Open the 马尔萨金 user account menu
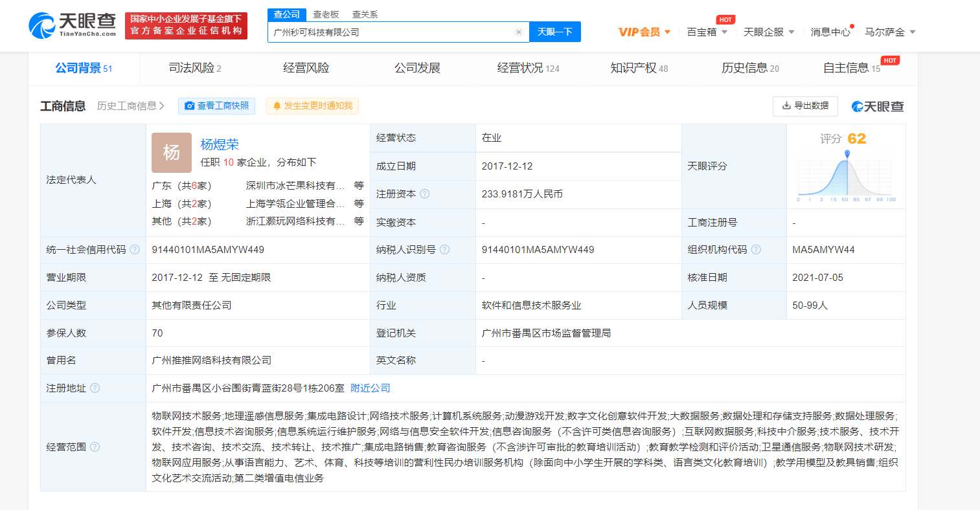Viewport: 980px width, 510px height. pos(890,32)
